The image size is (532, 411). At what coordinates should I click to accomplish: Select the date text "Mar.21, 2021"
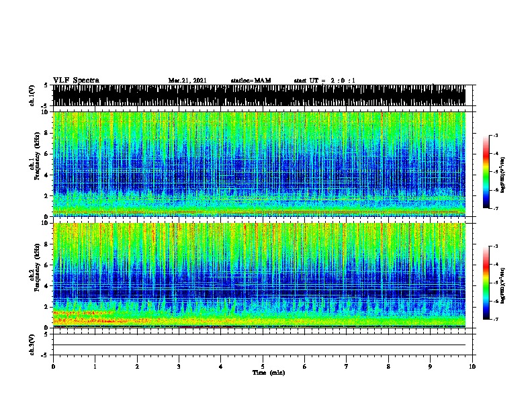[x=187, y=81]
